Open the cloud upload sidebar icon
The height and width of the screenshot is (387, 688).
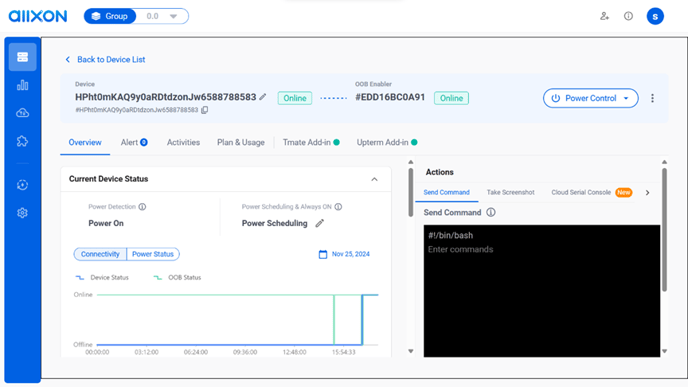pos(22,113)
